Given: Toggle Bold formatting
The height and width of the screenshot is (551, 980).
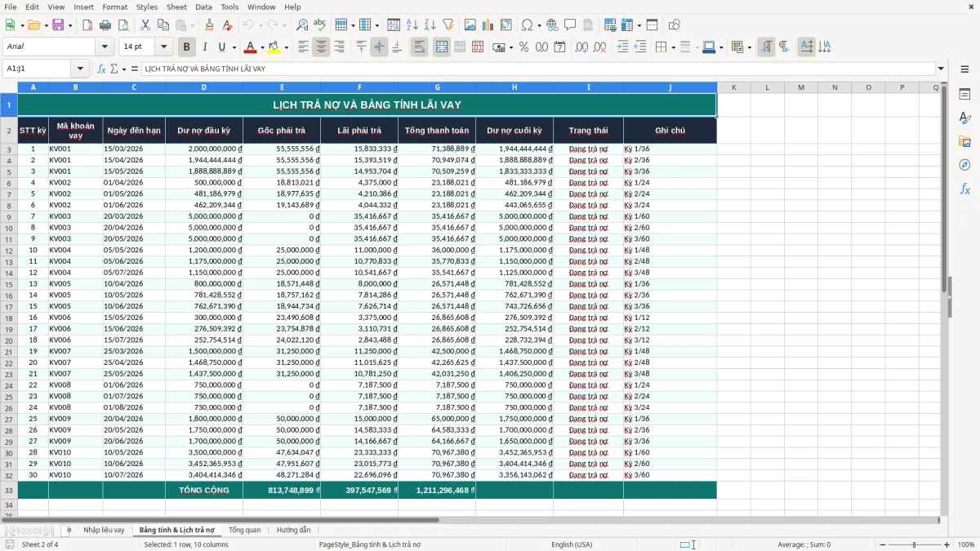Looking at the screenshot, I should pyautogui.click(x=186, y=47).
